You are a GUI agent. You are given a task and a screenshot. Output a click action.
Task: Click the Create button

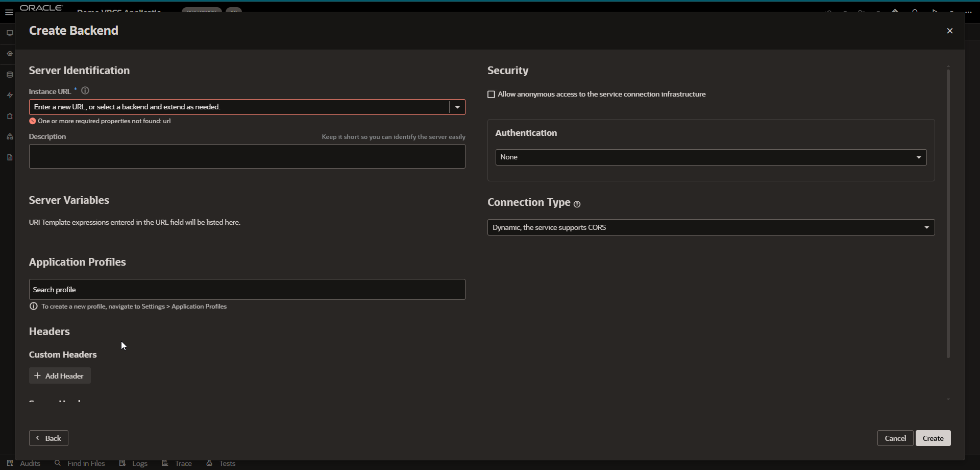tap(933, 438)
